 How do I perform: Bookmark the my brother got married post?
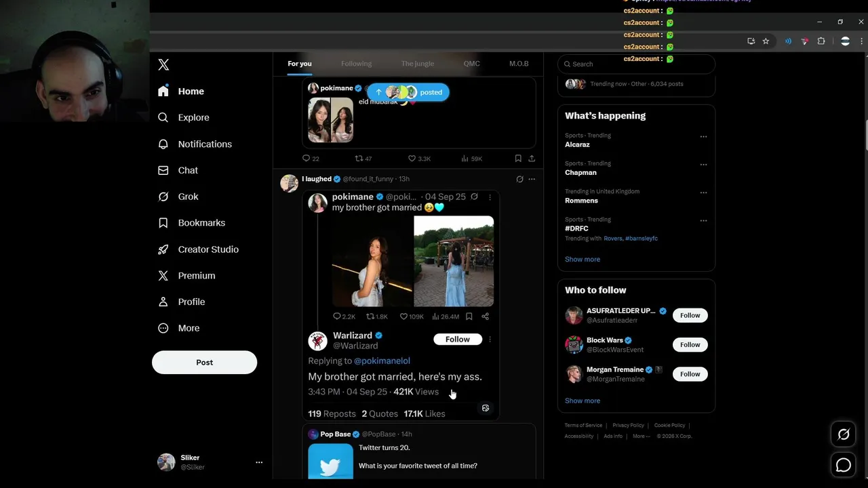tap(469, 317)
